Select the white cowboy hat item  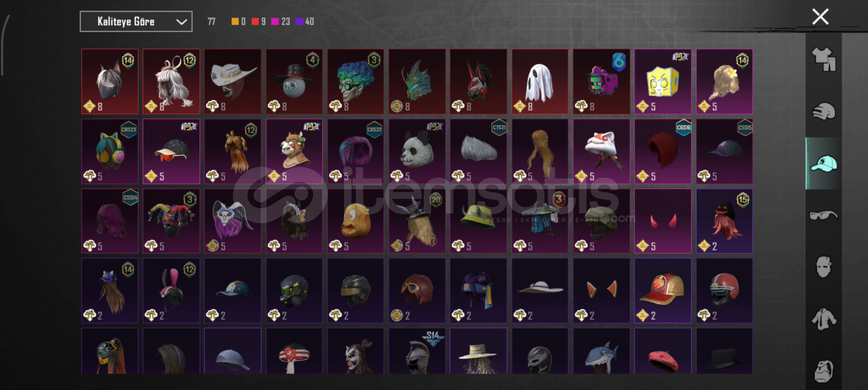coord(232,82)
